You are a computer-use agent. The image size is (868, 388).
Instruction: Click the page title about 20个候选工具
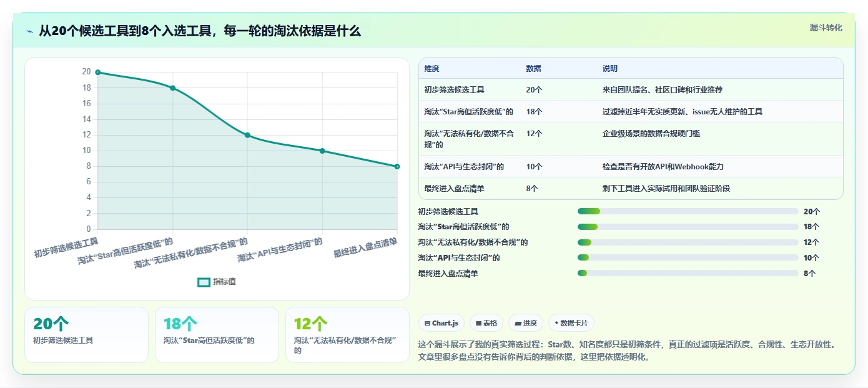coord(200,31)
